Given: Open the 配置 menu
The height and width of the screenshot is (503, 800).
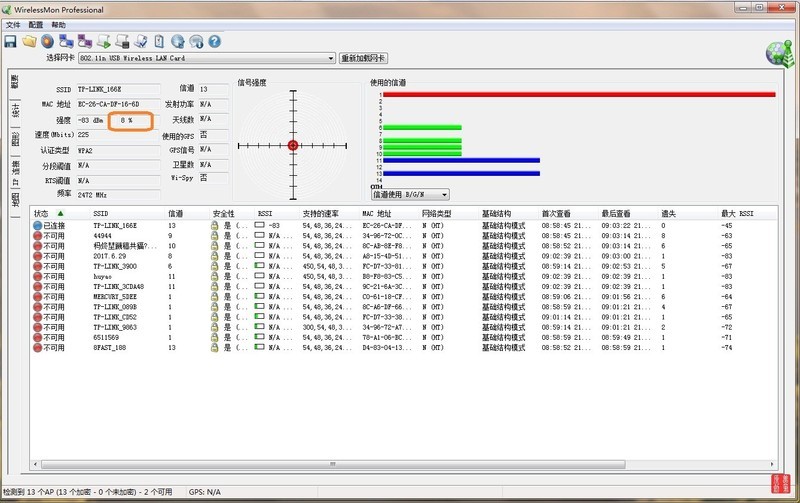Looking at the screenshot, I should (x=36, y=24).
